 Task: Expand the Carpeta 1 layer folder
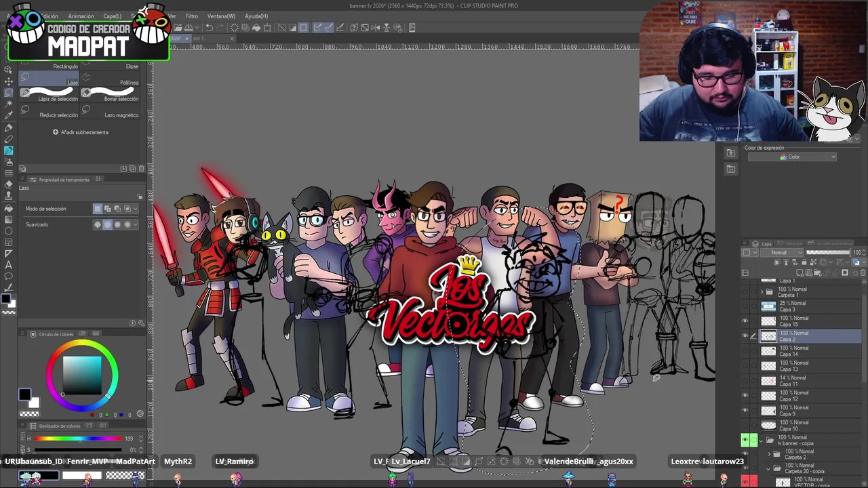click(762, 292)
